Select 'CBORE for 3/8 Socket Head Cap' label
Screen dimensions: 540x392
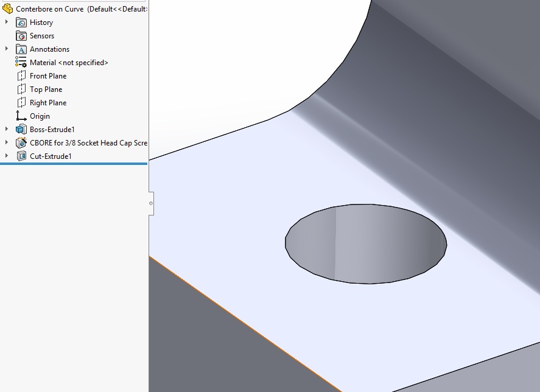[x=88, y=143]
